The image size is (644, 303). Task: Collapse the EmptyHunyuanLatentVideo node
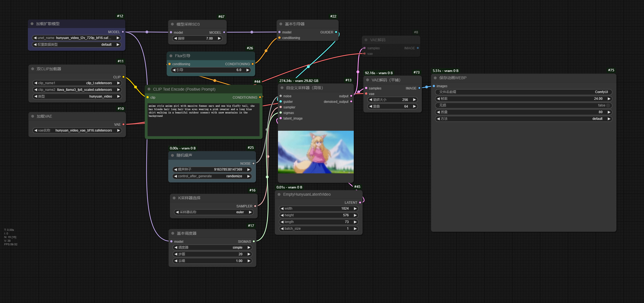279,194
